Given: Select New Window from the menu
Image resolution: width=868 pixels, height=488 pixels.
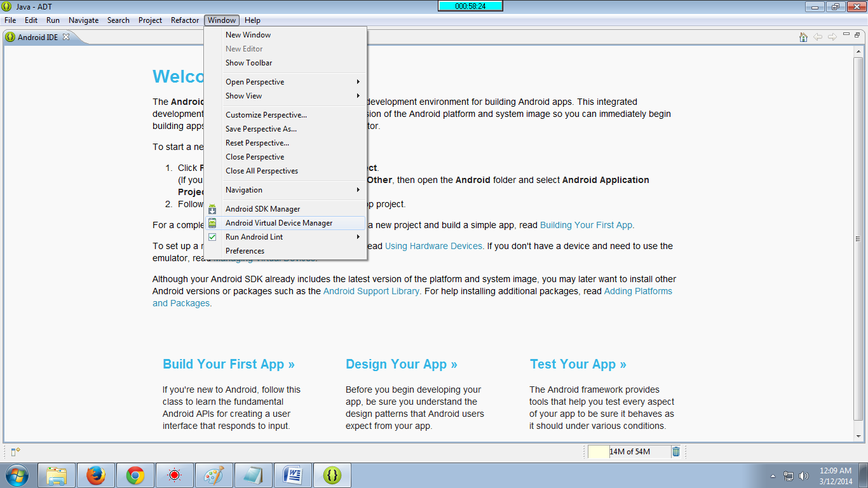Looking at the screenshot, I should pyautogui.click(x=248, y=34).
